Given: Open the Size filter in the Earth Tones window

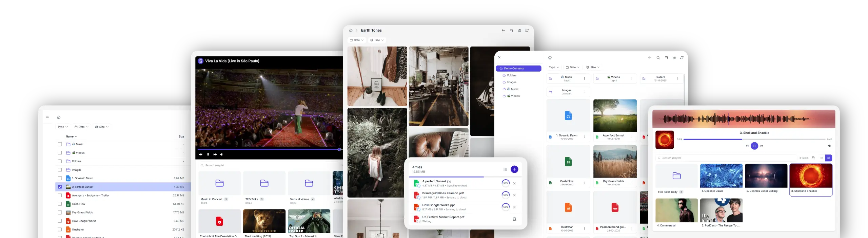Looking at the screenshot, I should tap(377, 40).
